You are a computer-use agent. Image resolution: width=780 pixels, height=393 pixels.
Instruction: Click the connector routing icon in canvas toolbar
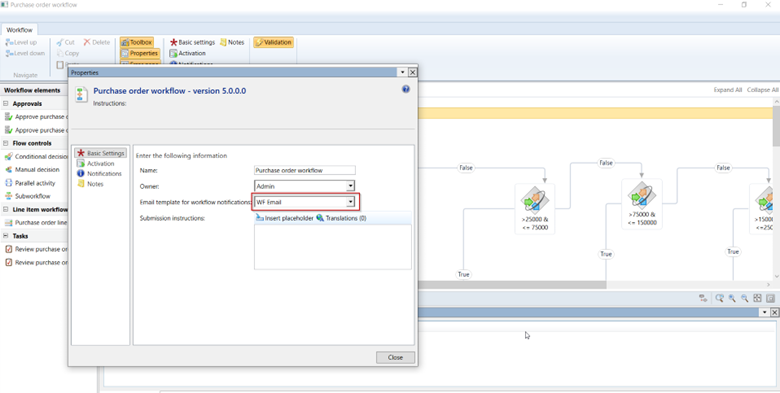[703, 298]
